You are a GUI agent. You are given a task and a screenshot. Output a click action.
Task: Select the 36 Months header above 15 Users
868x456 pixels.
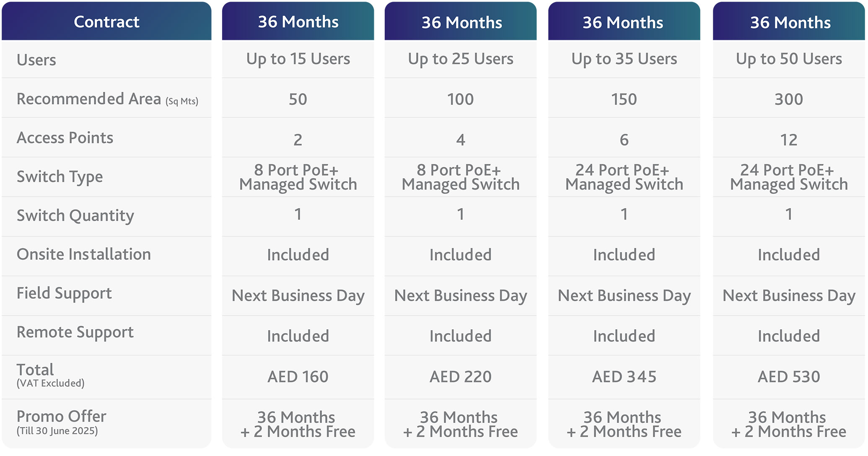[x=298, y=22]
